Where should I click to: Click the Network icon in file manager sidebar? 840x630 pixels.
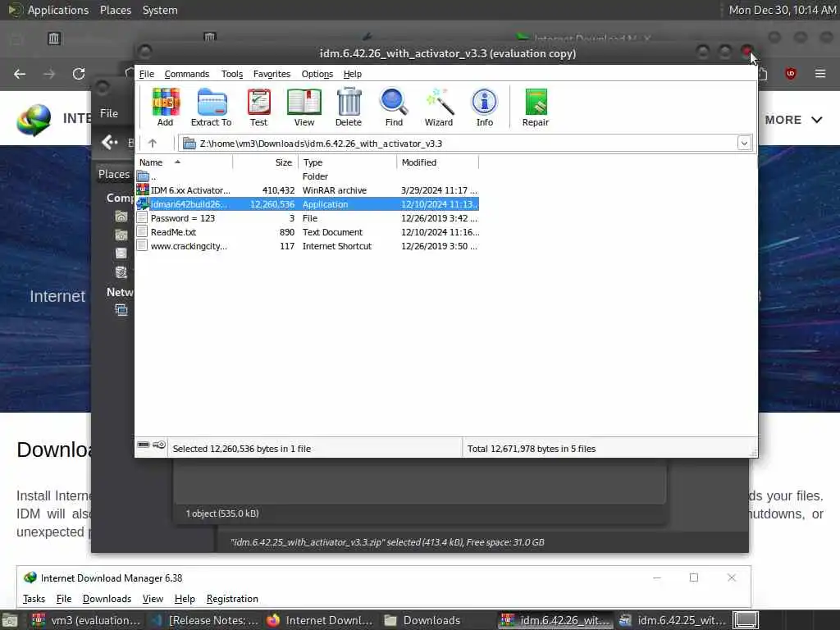[121, 309]
